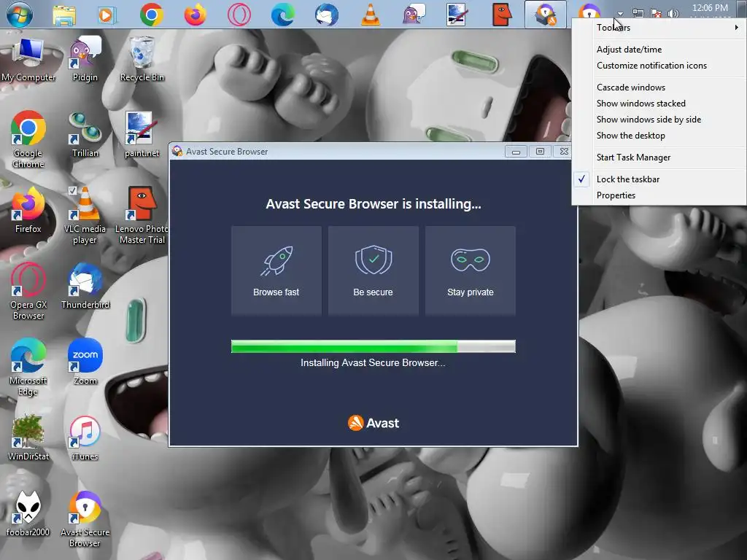747x560 pixels.
Task: Show hidden tray icons arrow
Action: tap(620, 14)
